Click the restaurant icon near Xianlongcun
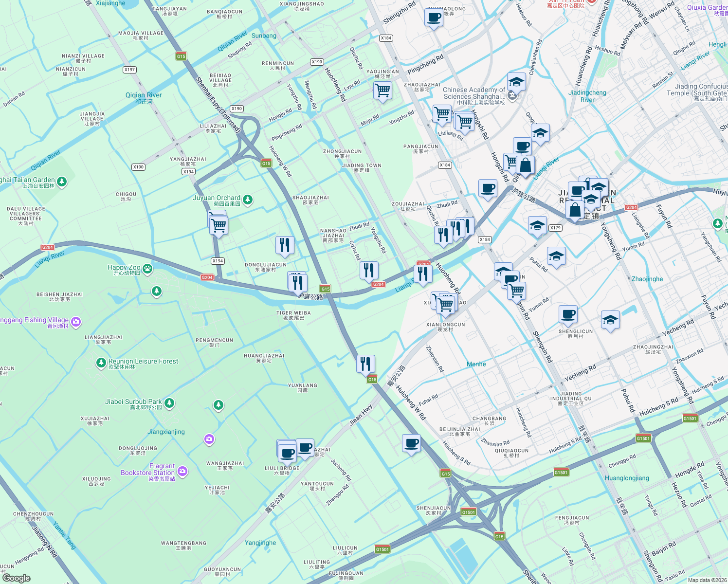This screenshot has width=728, height=584. coord(422,274)
